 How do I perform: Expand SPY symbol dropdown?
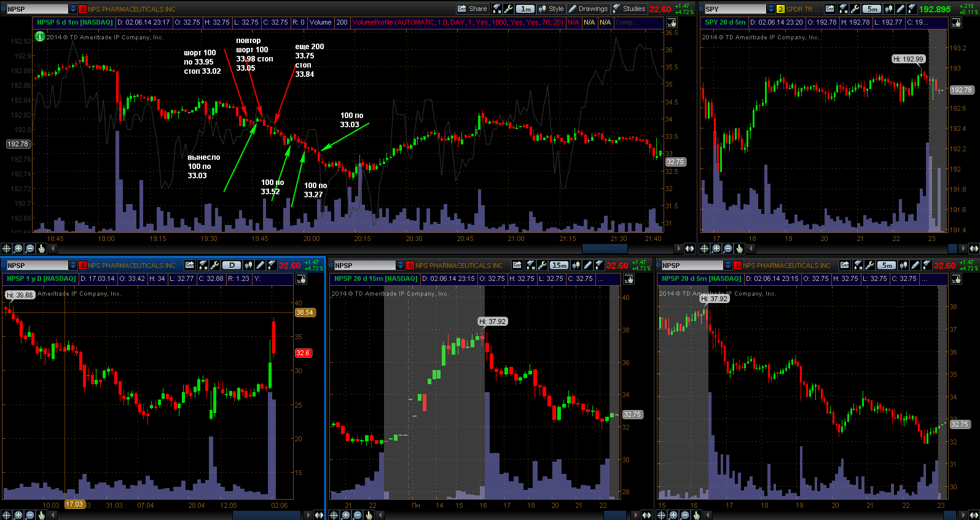click(771, 9)
